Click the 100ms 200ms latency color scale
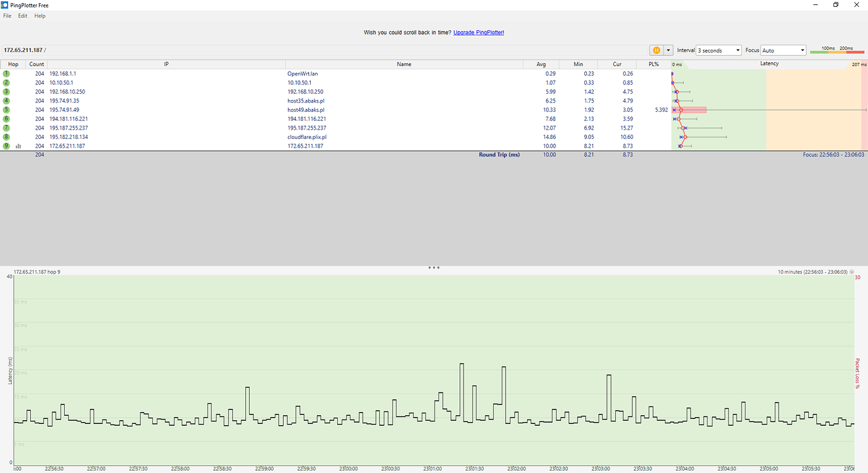Image resolution: width=868 pixels, height=473 pixels. [837, 50]
